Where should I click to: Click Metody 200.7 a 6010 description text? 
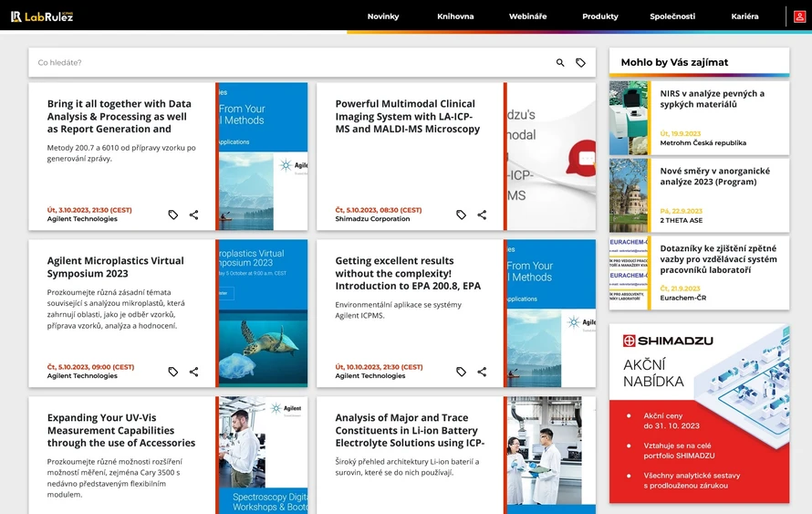(x=121, y=152)
